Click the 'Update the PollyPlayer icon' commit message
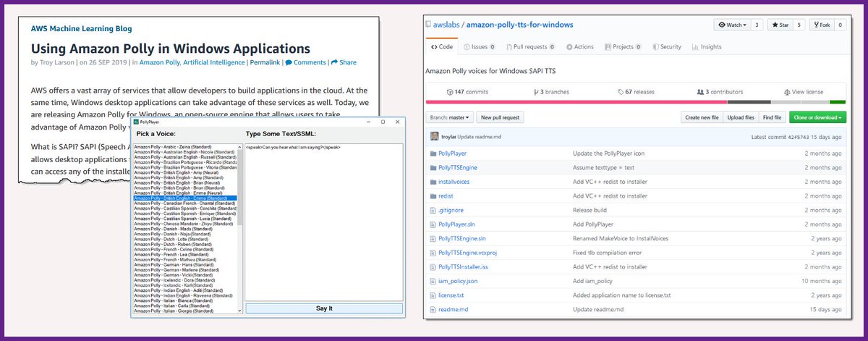Image resolution: width=868 pixels, height=341 pixels. 607,153
